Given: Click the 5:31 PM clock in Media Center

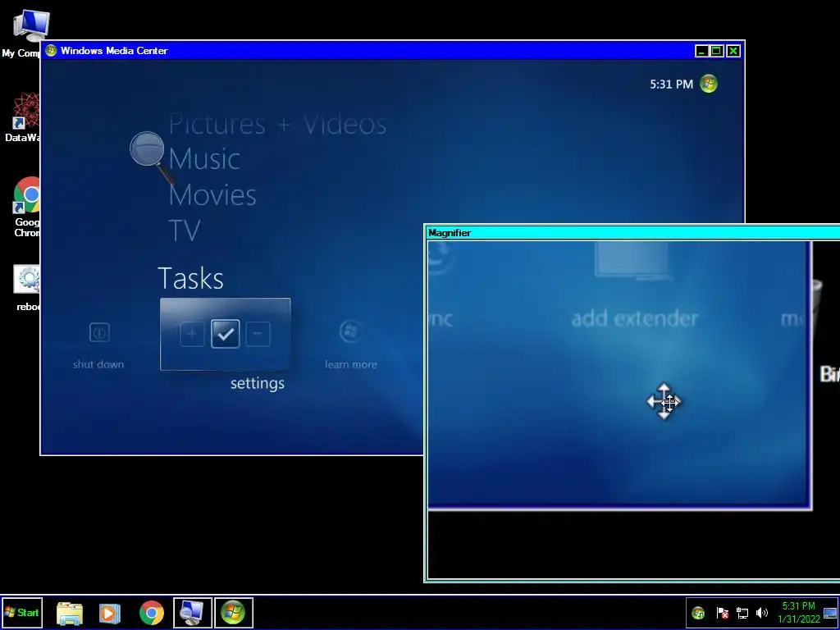Looking at the screenshot, I should pos(671,84).
